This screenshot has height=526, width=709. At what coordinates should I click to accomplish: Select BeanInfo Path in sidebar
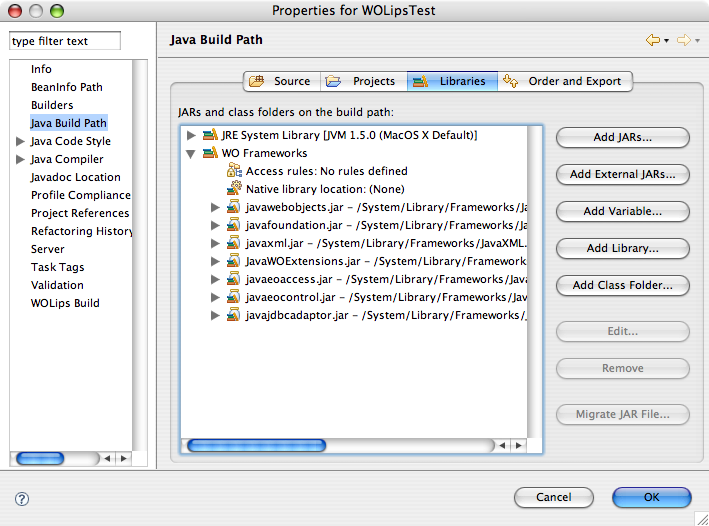tap(66, 87)
